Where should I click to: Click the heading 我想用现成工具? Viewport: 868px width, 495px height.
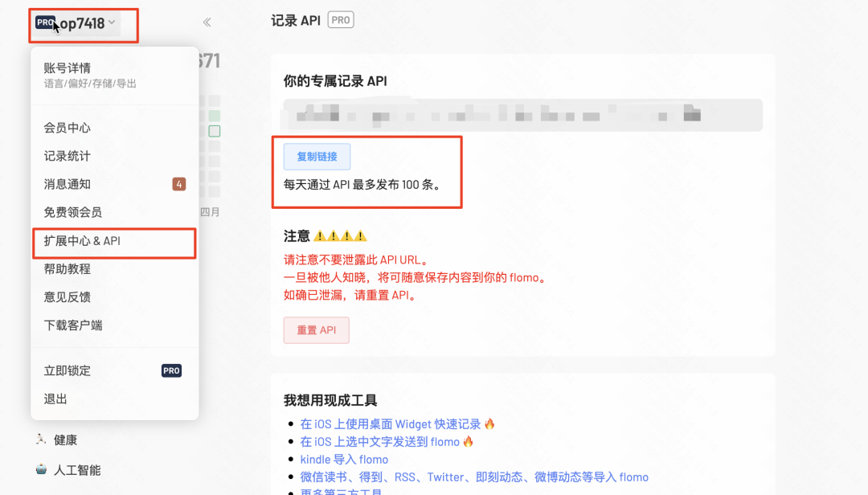tap(330, 400)
